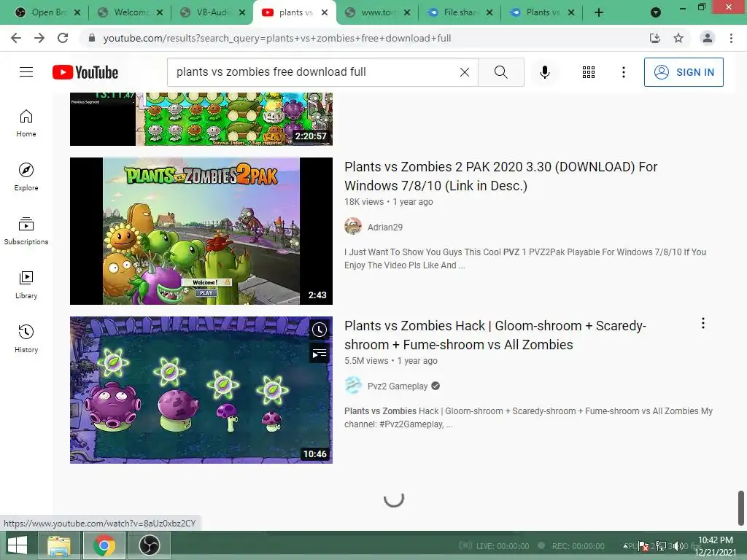Start voice search with the microphone icon

point(544,72)
